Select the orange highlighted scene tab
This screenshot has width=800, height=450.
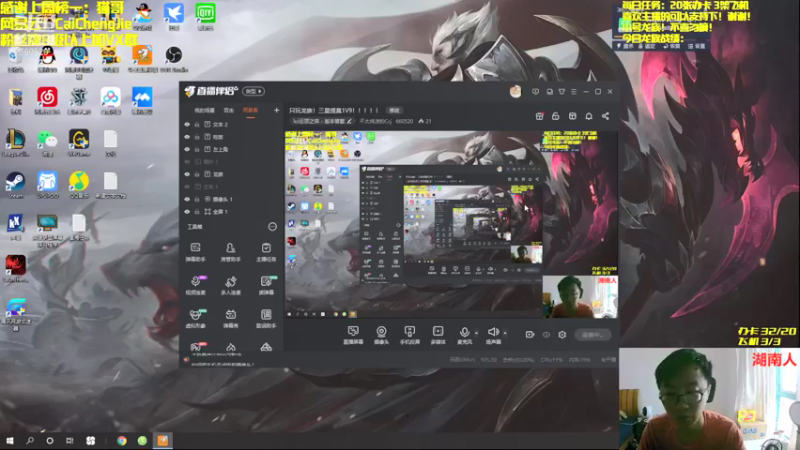click(x=251, y=111)
